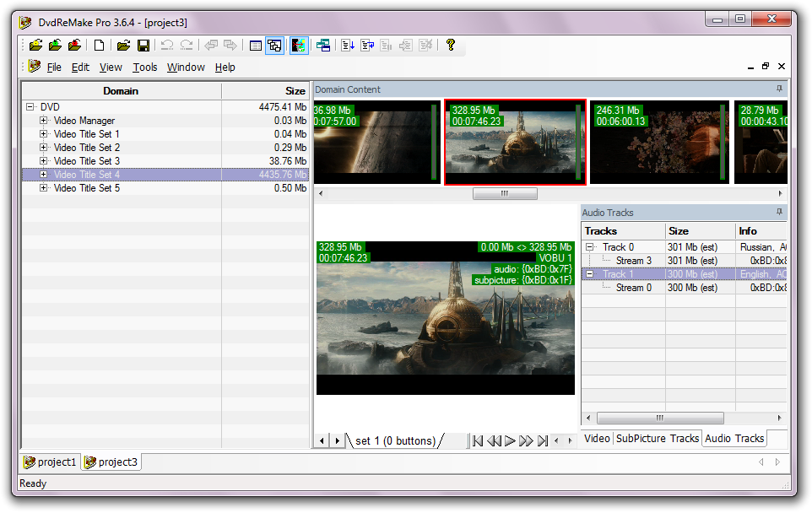The width and height of the screenshot is (812, 513).
Task: Click the fast-forward button under the preview
Action: click(x=526, y=440)
